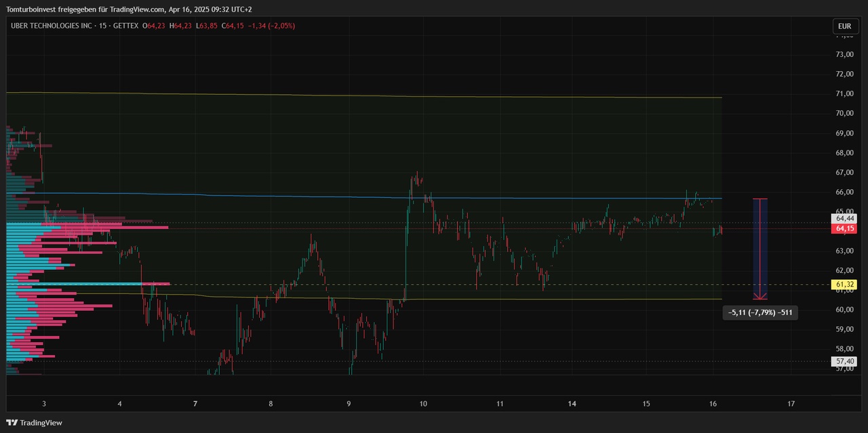This screenshot has width=868, height=433.
Task: Click 69,00 on the price axis
Action: [844, 133]
